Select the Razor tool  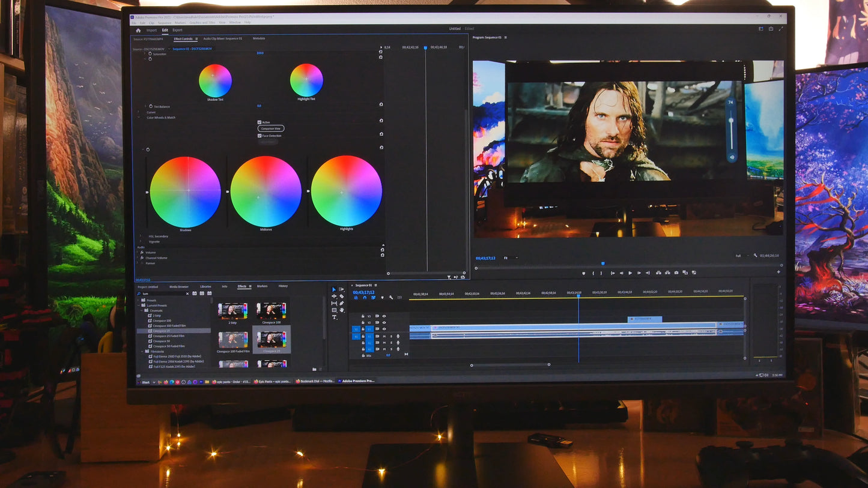pyautogui.click(x=342, y=297)
